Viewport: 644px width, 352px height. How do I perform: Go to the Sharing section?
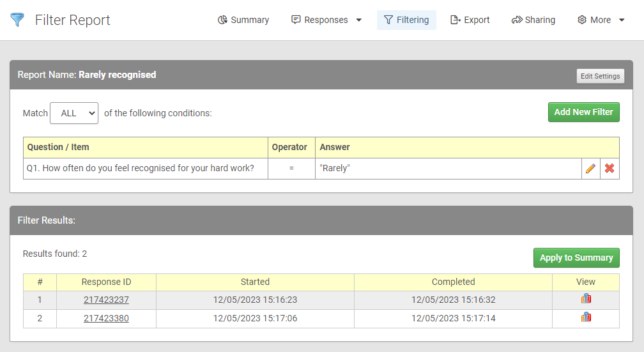(533, 20)
